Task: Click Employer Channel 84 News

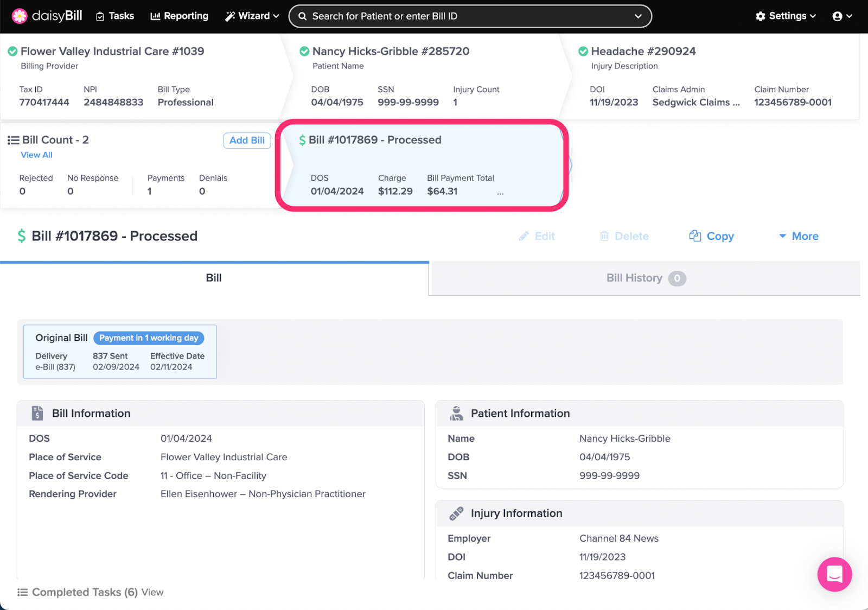Action: coord(619,538)
